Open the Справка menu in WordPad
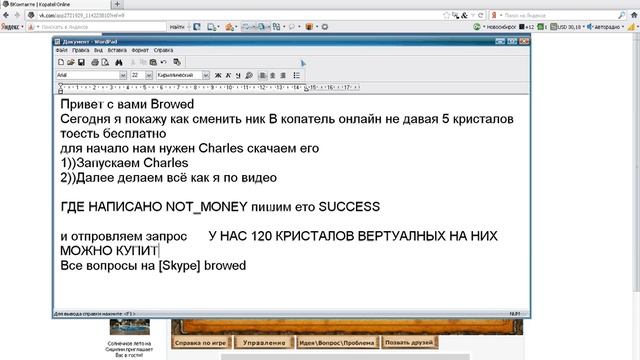This screenshot has height=360, width=640. point(163,50)
